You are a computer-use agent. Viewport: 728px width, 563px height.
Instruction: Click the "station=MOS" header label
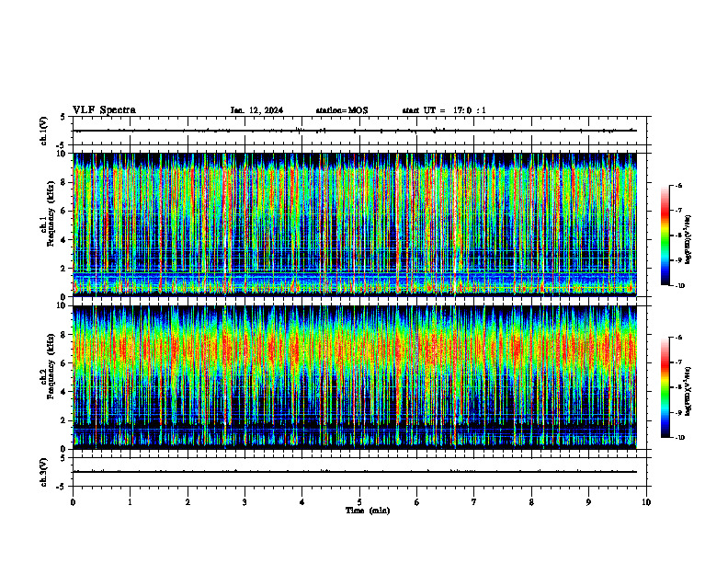[342, 110]
